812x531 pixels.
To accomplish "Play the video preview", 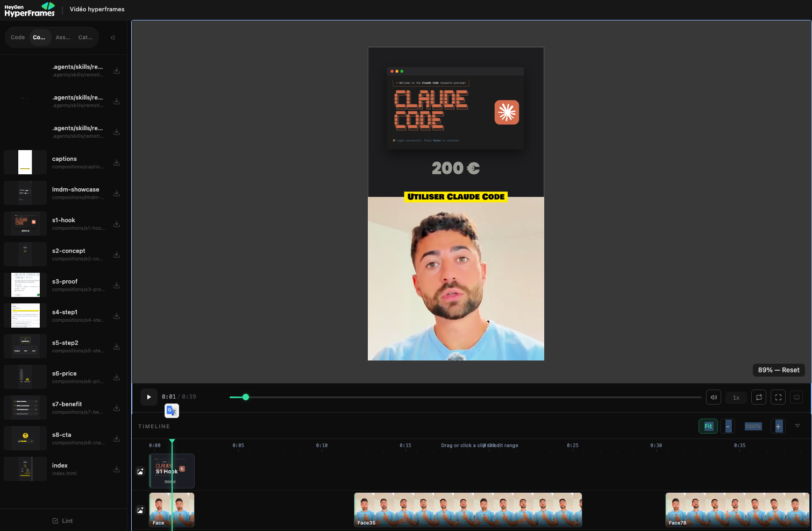I will [149, 397].
